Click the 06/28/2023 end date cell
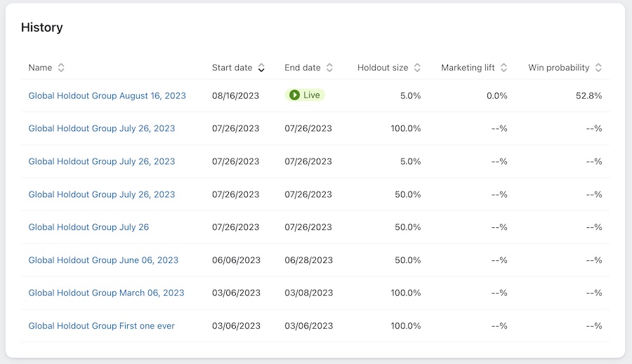The width and height of the screenshot is (632, 364). (308, 260)
